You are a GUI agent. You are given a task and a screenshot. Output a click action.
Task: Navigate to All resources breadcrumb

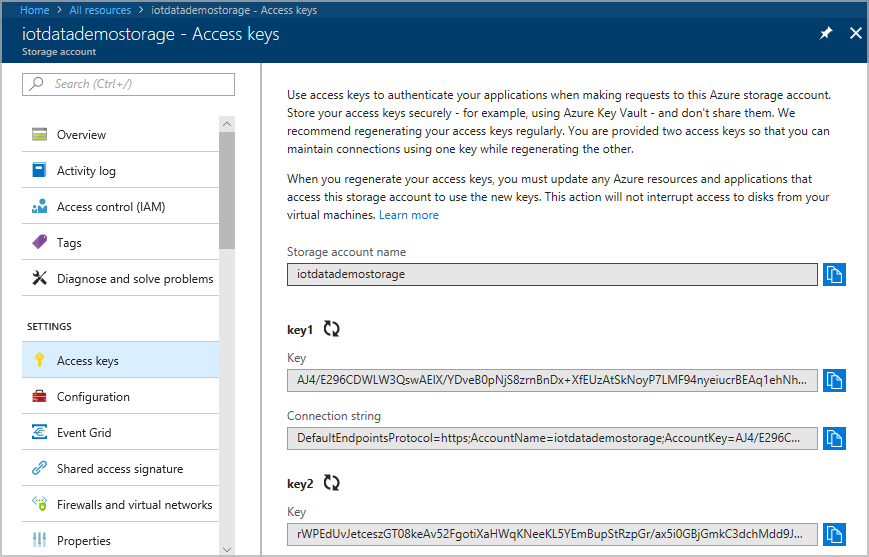(x=100, y=10)
